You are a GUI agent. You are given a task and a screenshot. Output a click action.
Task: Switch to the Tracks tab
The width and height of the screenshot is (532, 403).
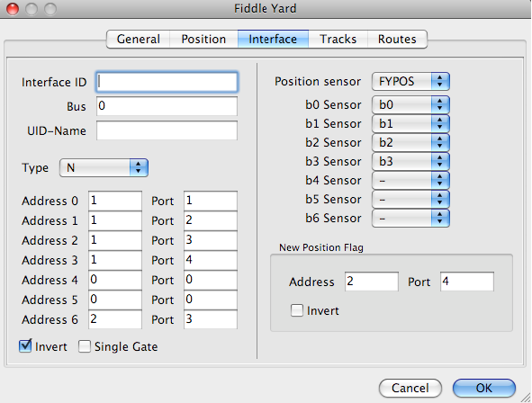tap(338, 39)
